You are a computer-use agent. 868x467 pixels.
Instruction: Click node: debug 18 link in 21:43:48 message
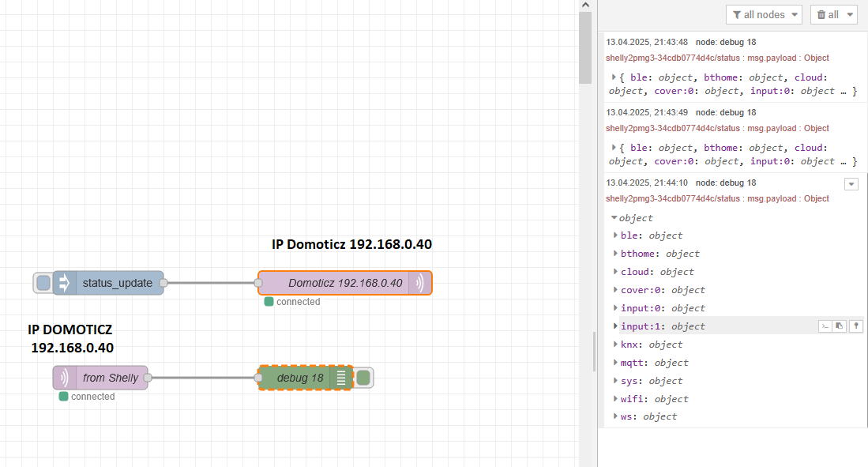(x=726, y=42)
